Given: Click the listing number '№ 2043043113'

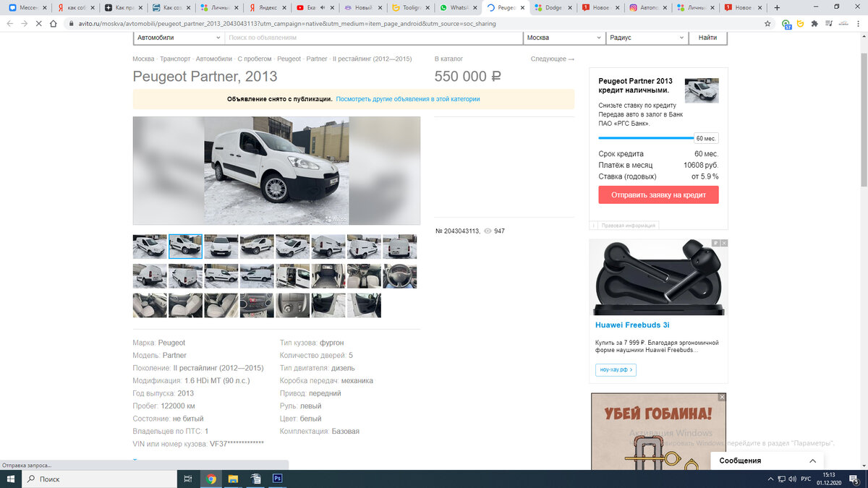Looking at the screenshot, I should [457, 231].
